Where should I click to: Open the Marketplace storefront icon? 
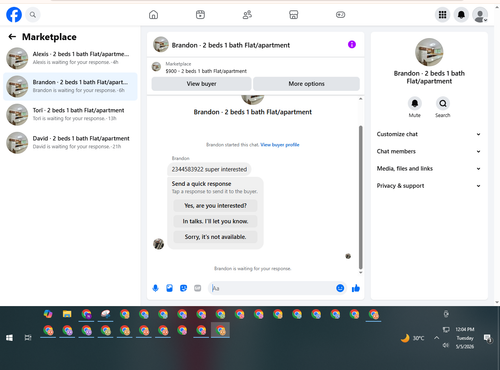click(294, 15)
